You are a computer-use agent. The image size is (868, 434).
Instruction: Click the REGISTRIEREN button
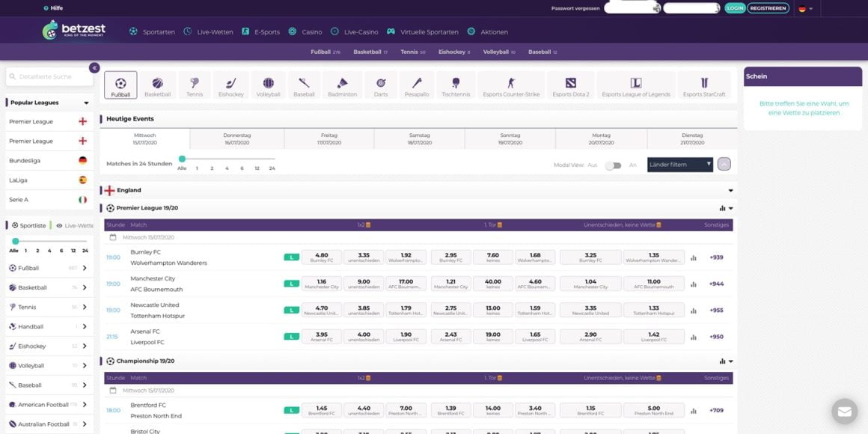pos(768,8)
